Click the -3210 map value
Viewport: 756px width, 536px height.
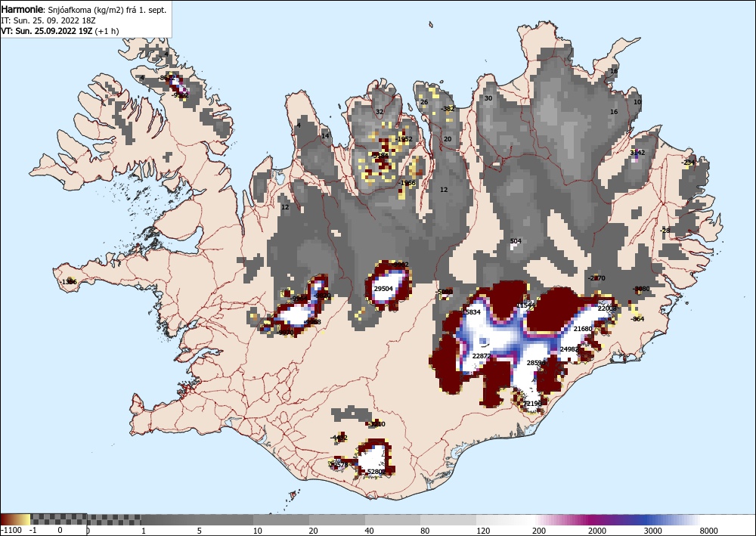tap(376, 424)
